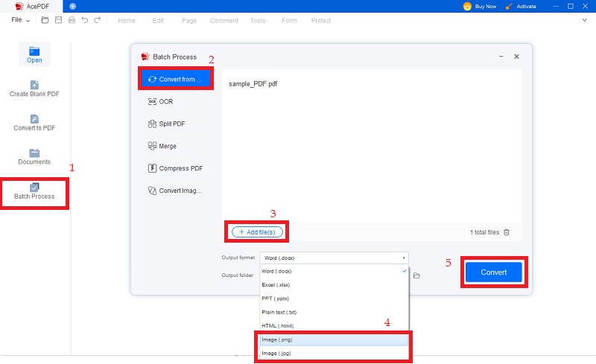Viewport: 596px width, 364px height.
Task: Choose Image (.png) from format list
Action: tap(334, 339)
